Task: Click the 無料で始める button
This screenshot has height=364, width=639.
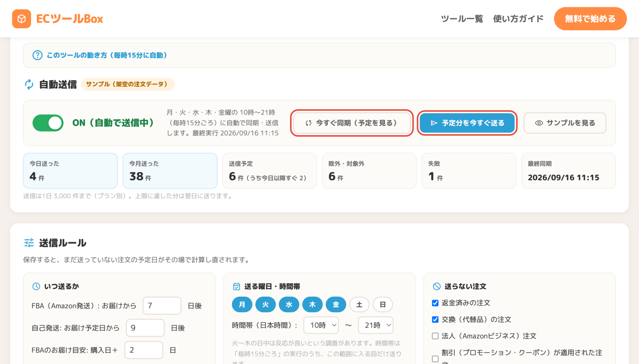Action: 590,19
